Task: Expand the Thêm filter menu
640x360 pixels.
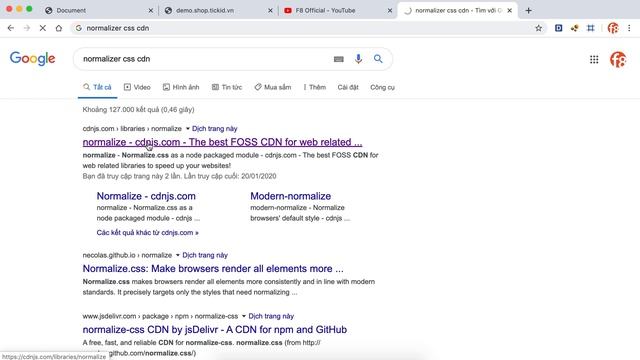Action: pyautogui.click(x=315, y=87)
